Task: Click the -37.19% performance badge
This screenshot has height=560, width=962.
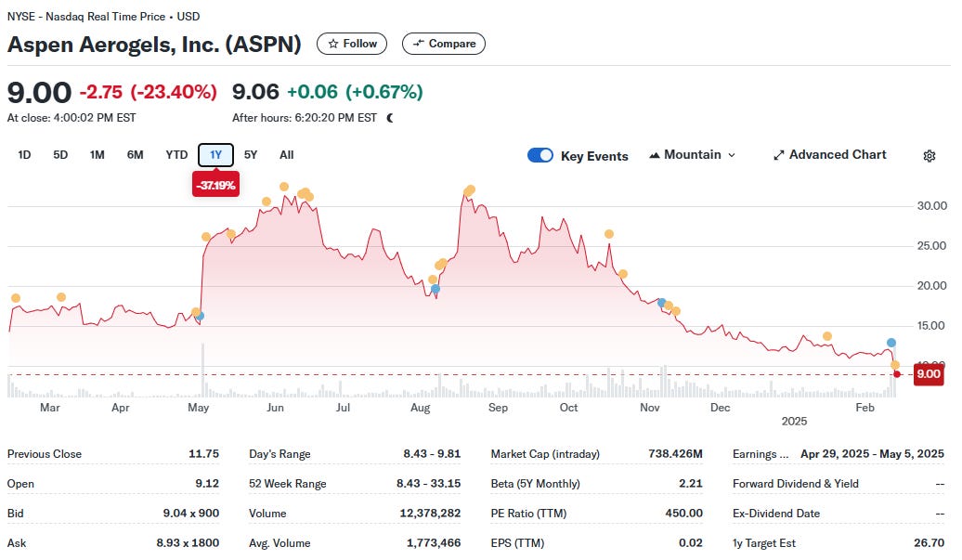Action: point(215,185)
